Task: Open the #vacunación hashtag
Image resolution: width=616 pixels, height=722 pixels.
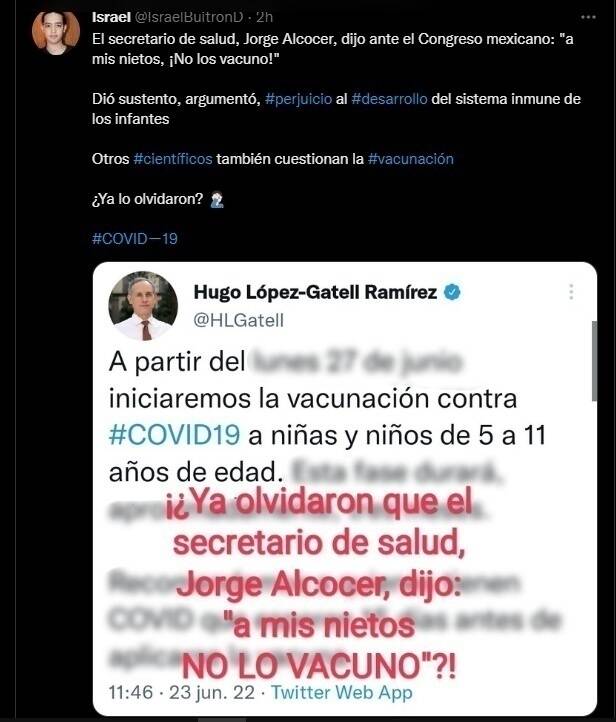Action: pyautogui.click(x=411, y=159)
